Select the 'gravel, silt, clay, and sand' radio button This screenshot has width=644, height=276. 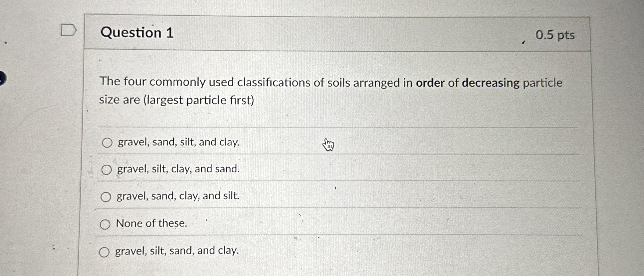point(107,170)
